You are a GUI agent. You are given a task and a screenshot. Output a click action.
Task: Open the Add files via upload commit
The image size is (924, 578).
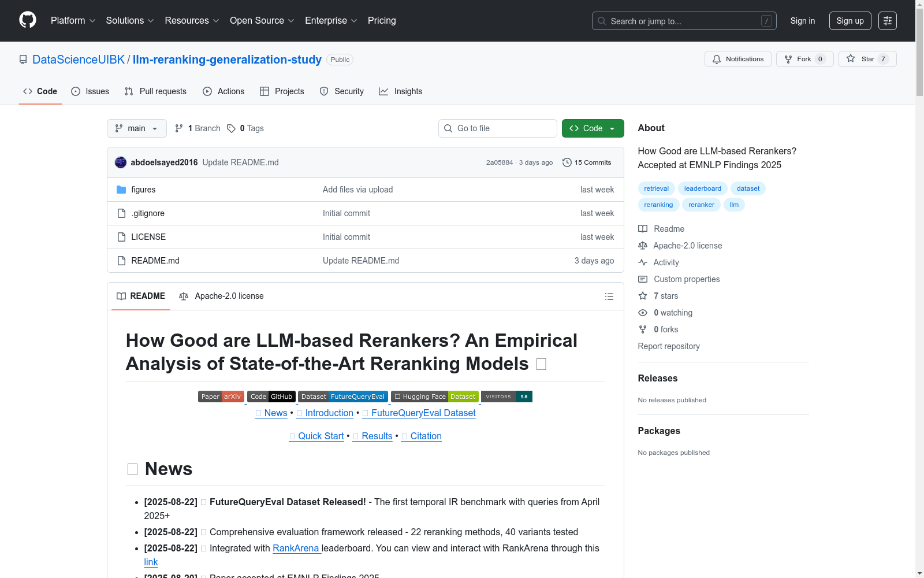coord(357,190)
